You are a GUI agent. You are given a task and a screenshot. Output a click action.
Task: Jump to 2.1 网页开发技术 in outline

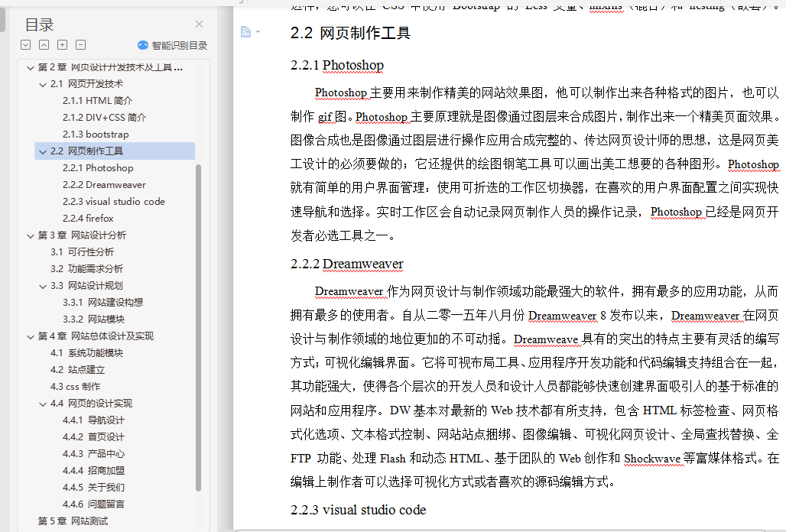tap(86, 83)
